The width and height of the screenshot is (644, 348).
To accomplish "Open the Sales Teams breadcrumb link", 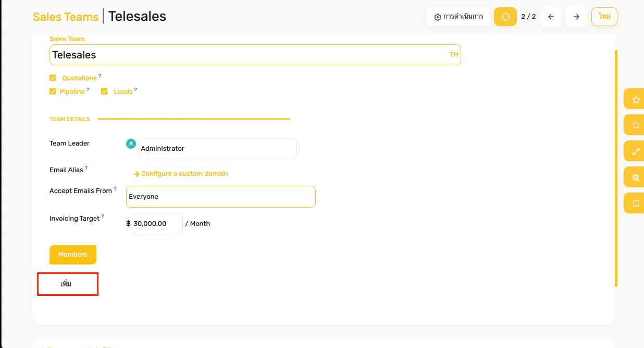I will tap(66, 17).
